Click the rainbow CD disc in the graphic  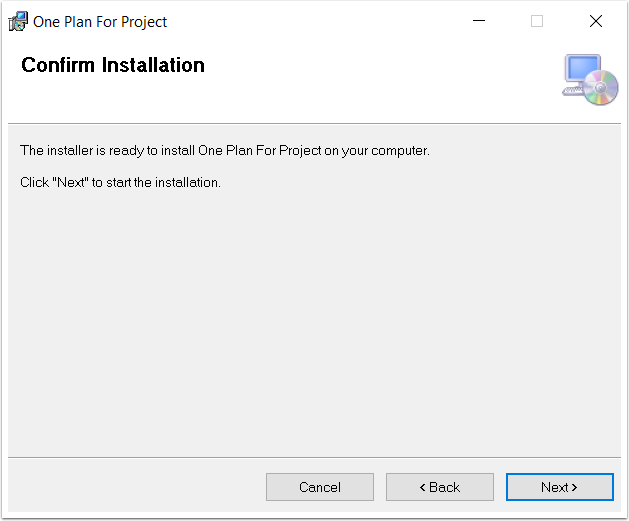coord(600,87)
